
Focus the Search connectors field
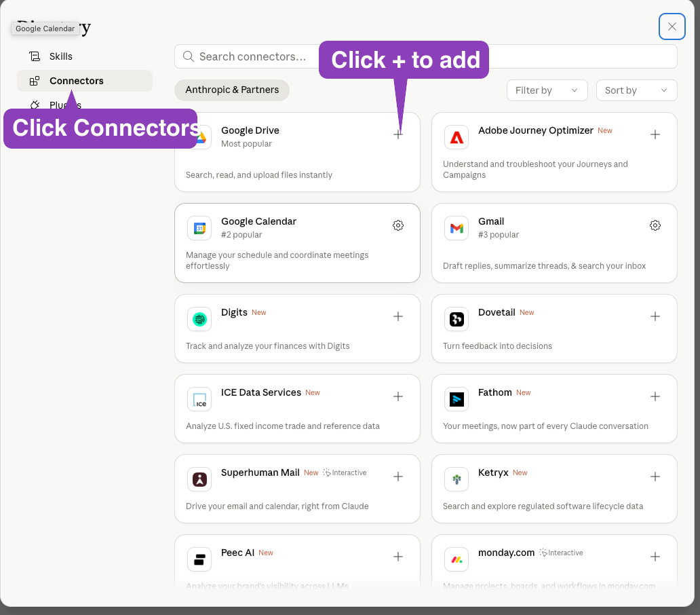(425, 56)
